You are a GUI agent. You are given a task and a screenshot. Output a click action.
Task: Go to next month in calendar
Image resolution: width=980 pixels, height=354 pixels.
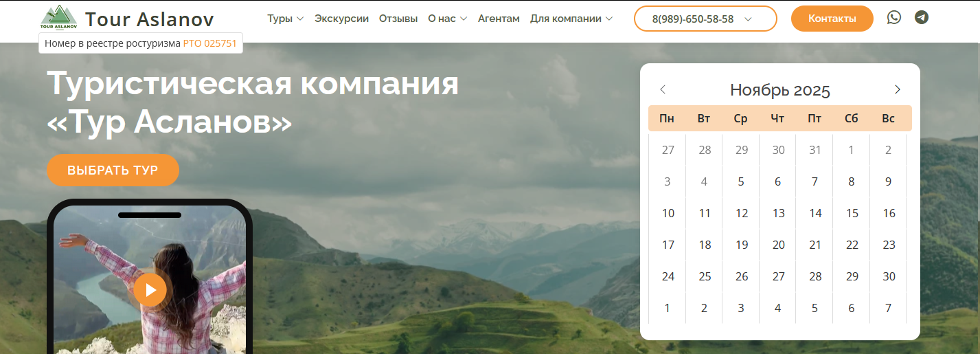coord(897,89)
